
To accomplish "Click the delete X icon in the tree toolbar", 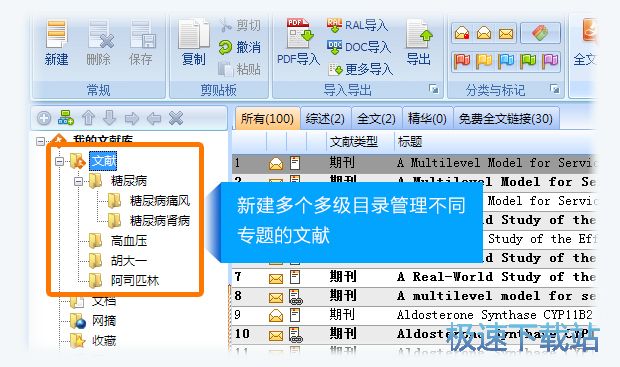I will click(176, 118).
